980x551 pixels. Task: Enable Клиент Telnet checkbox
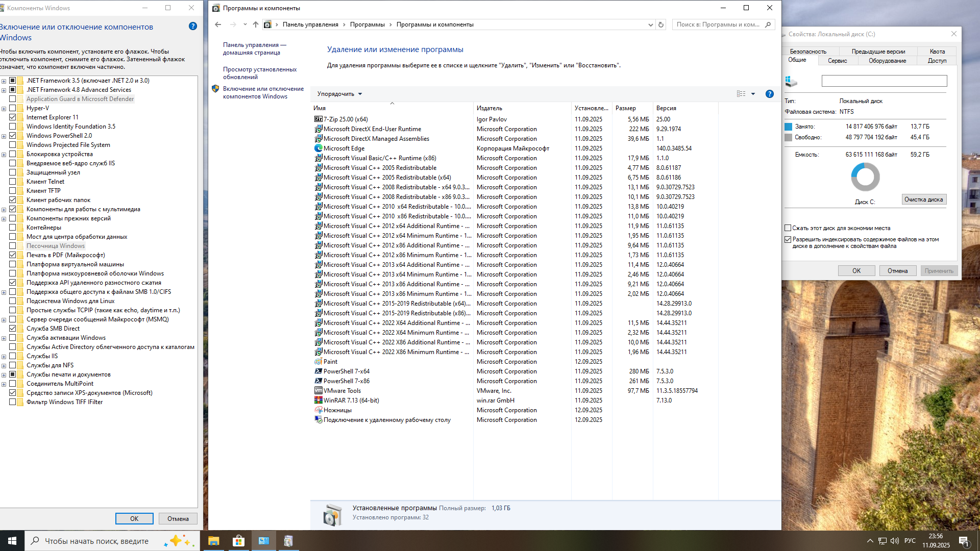pyautogui.click(x=13, y=182)
